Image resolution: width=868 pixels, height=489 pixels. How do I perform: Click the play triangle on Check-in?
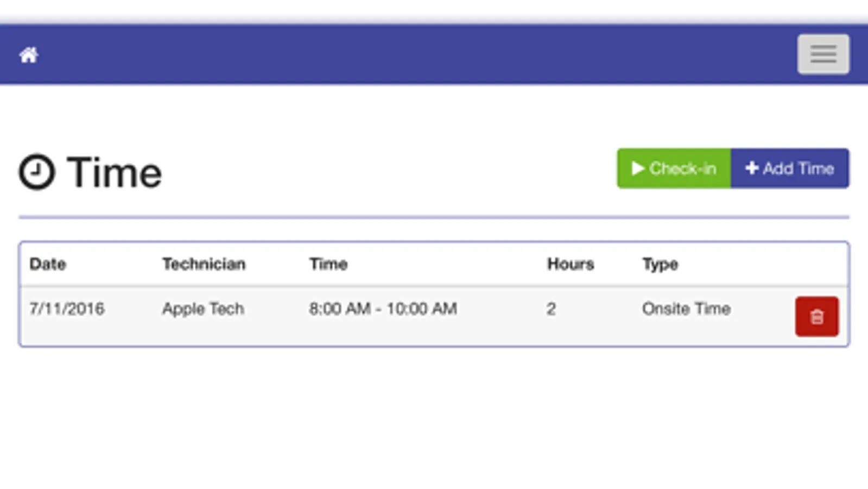click(638, 168)
